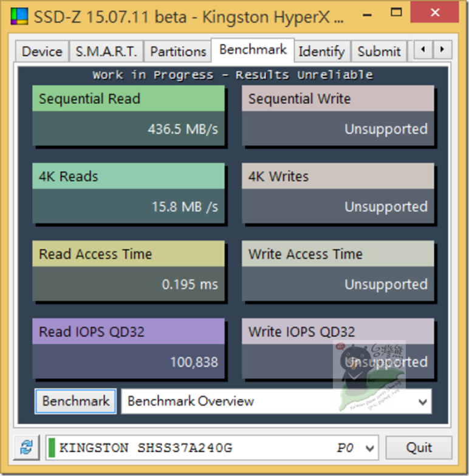
Task: Click Unsupported under Write Access Time
Action: 386,285
